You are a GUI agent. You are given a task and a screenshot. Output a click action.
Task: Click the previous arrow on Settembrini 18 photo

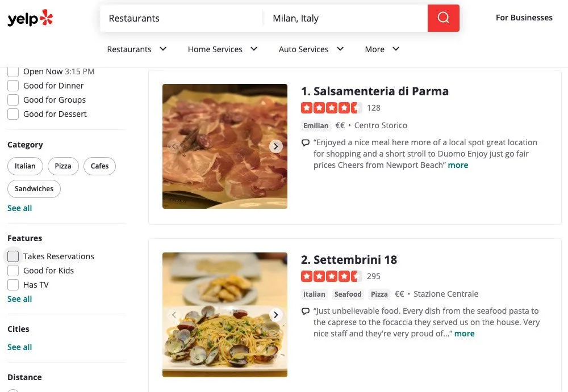[x=174, y=314]
